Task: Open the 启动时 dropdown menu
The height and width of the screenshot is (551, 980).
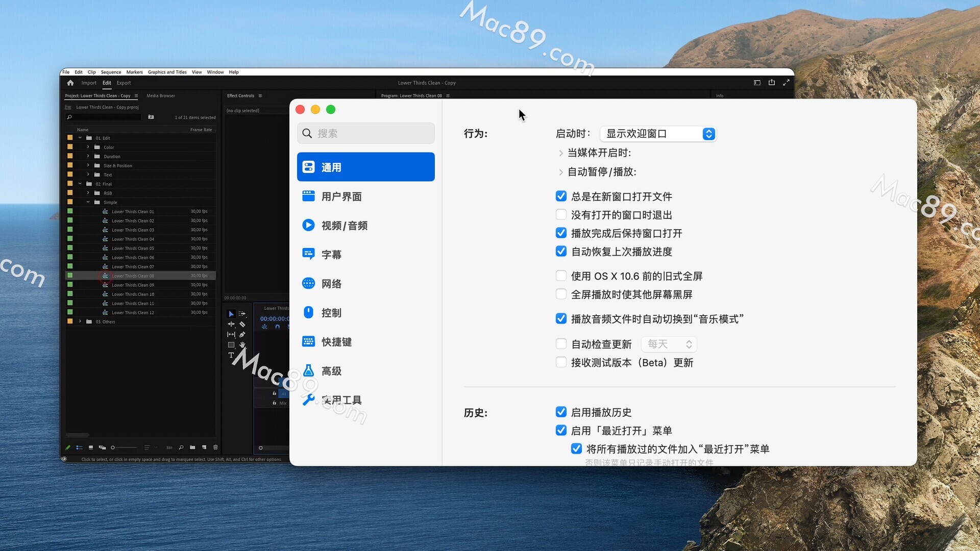Action: [x=658, y=134]
